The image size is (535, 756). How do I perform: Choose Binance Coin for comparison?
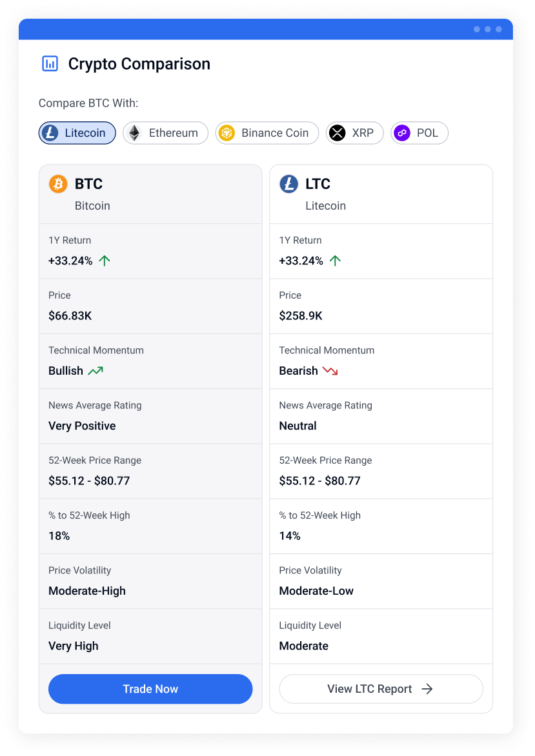click(267, 133)
